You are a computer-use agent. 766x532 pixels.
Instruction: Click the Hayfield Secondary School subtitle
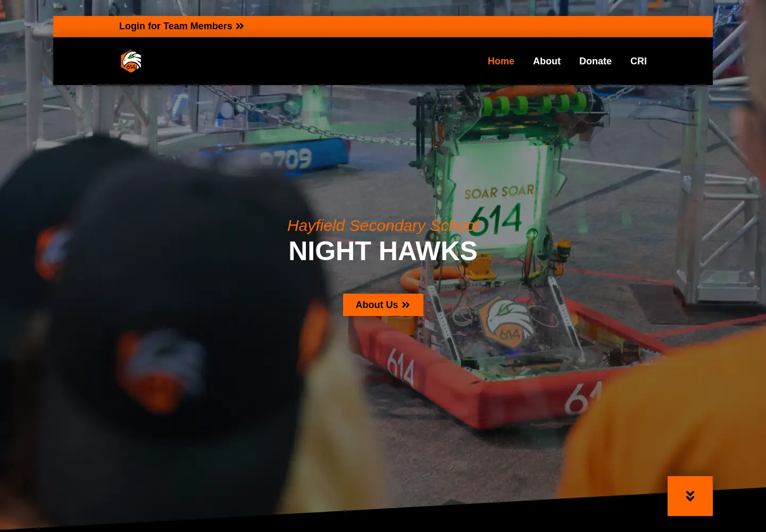coord(383,226)
